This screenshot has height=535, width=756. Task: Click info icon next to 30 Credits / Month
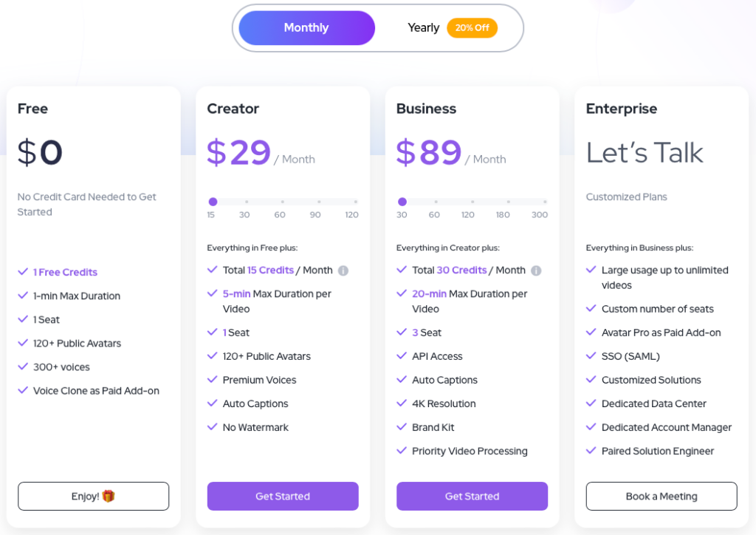click(536, 270)
